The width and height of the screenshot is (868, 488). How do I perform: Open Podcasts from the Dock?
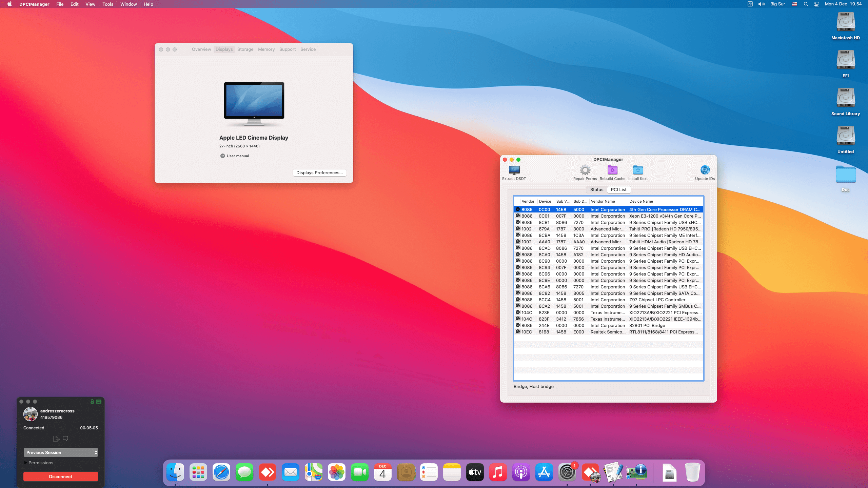[521, 472]
